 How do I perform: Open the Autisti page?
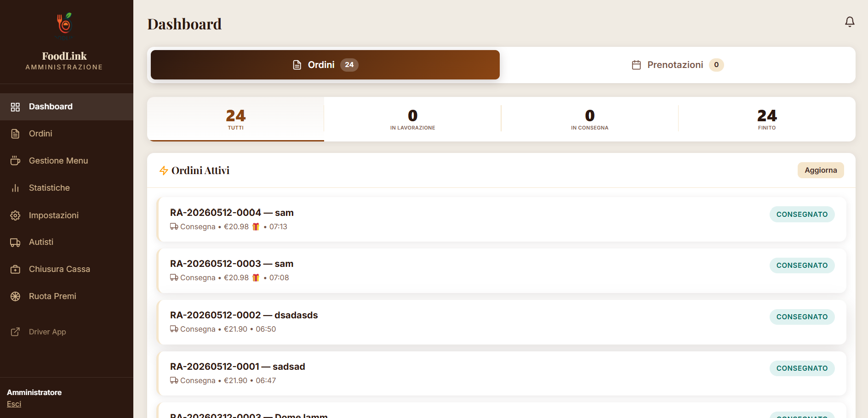pyautogui.click(x=67, y=242)
